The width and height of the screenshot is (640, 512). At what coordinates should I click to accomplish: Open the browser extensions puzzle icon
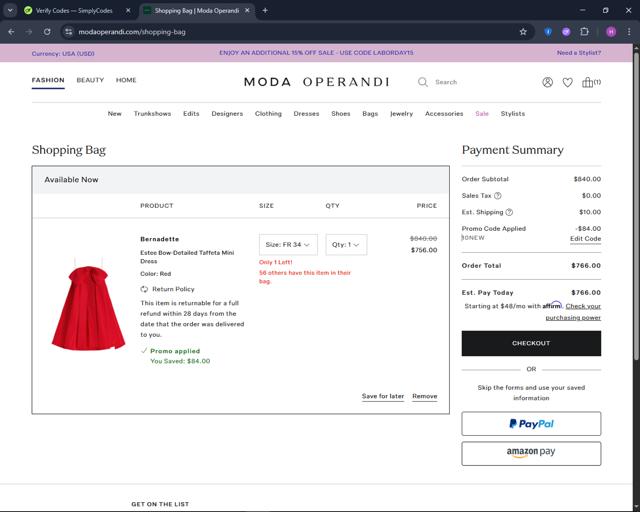pos(584,32)
